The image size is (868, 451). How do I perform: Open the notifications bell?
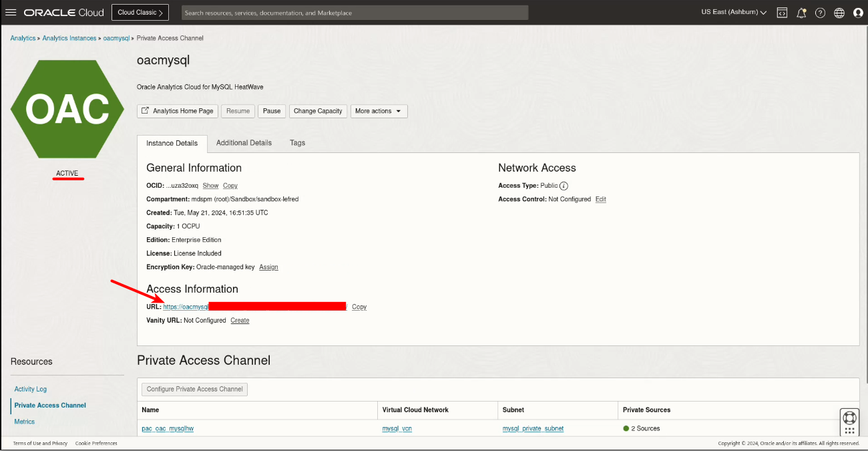click(801, 13)
